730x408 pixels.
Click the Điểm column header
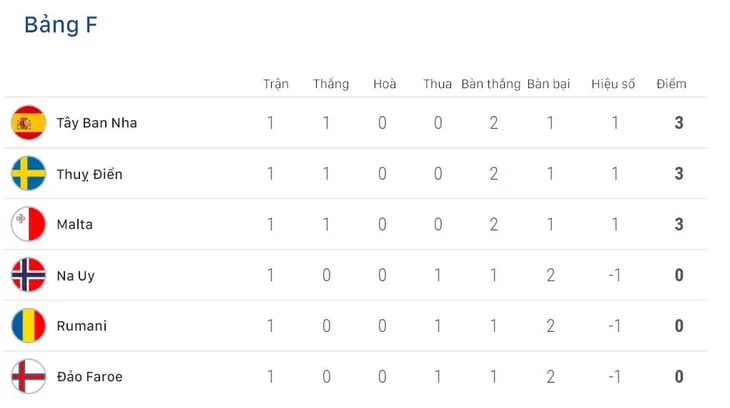click(x=671, y=84)
